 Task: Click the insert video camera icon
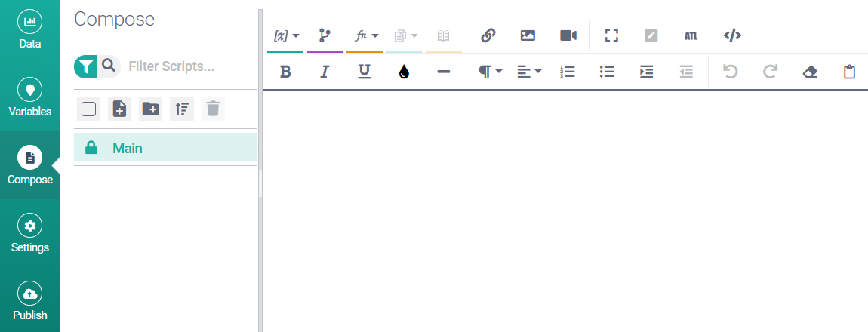[x=568, y=35]
